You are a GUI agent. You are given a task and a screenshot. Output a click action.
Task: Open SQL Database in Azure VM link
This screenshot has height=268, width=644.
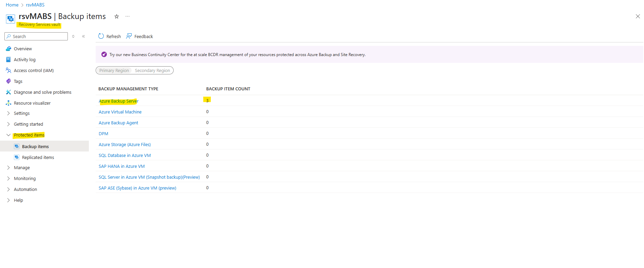[125, 155]
